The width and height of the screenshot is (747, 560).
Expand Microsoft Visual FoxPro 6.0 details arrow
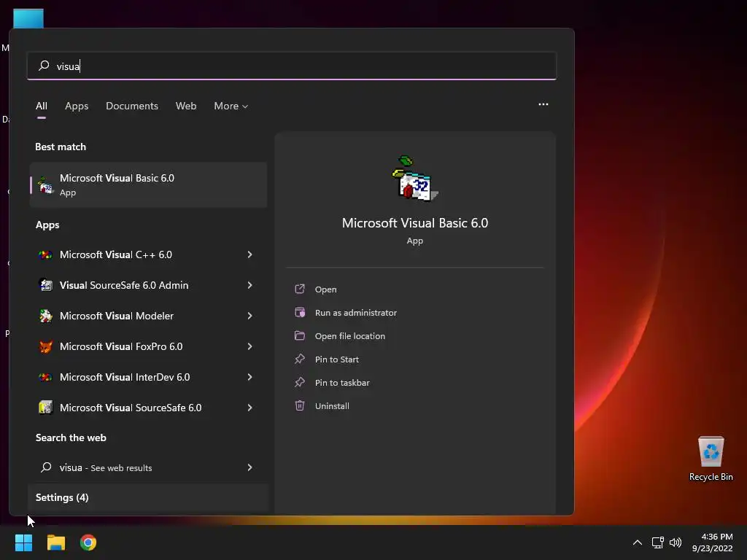coord(249,346)
